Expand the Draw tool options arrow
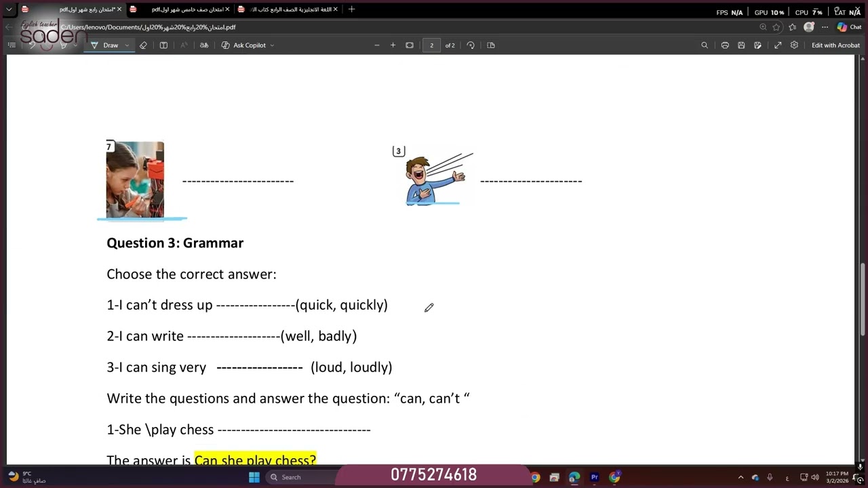Viewport: 868px width, 488px height. (127, 45)
